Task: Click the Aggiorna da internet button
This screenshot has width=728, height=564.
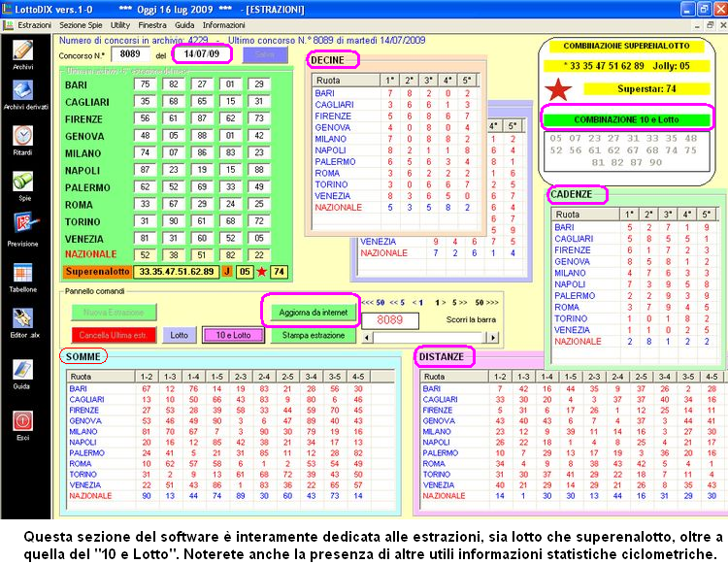Action: 314,313
